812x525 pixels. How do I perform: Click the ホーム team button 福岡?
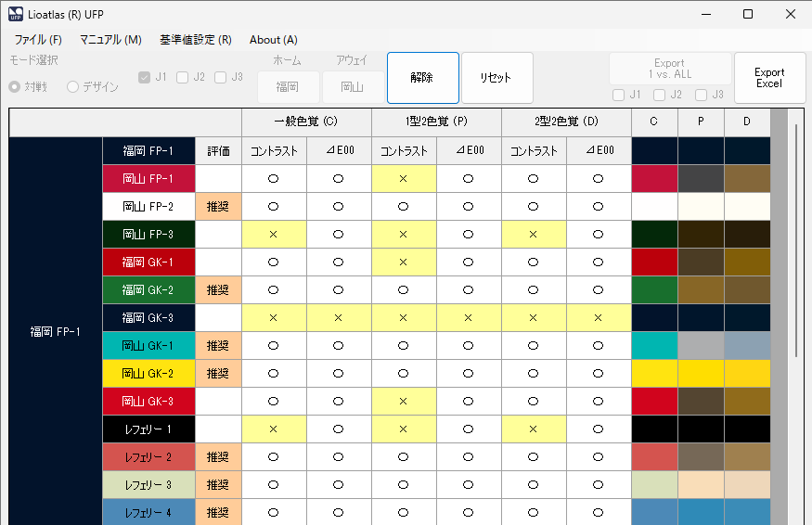[x=287, y=87]
